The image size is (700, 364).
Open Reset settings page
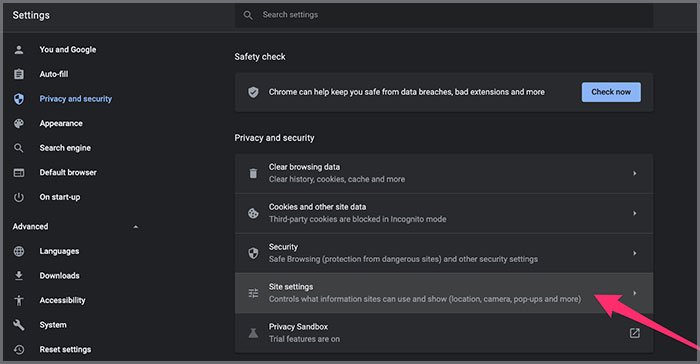65,349
